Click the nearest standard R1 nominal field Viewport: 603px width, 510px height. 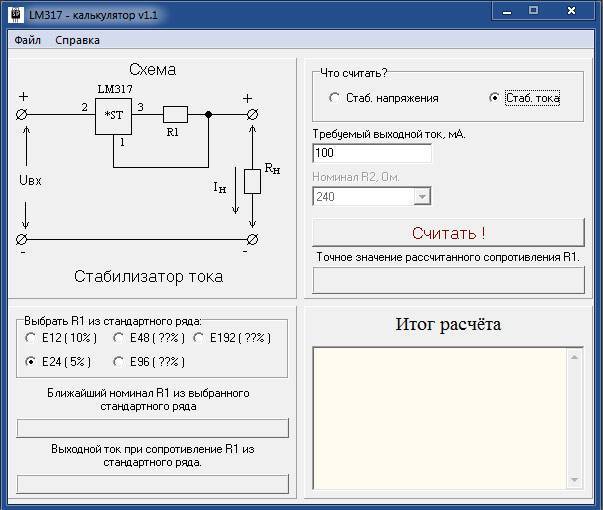point(152,428)
